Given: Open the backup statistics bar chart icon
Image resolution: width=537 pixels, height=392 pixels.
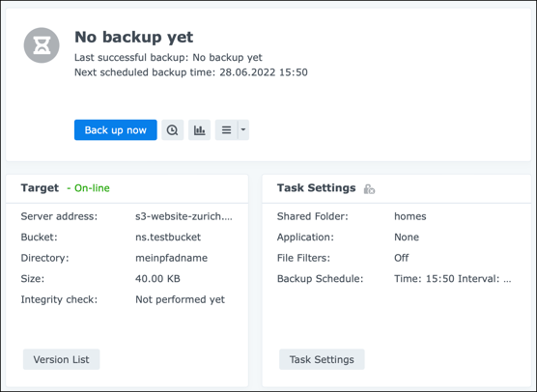Looking at the screenshot, I should pyautogui.click(x=199, y=129).
